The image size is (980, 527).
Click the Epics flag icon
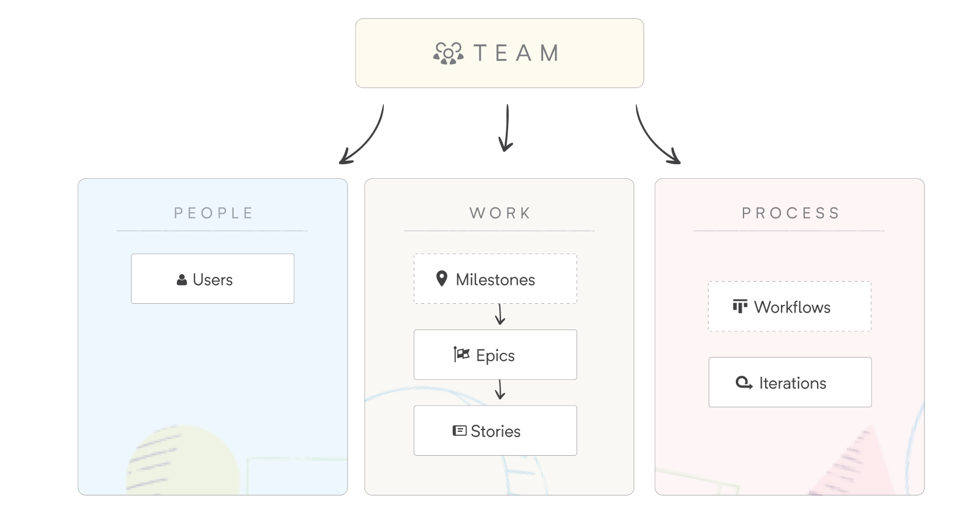coord(461,355)
